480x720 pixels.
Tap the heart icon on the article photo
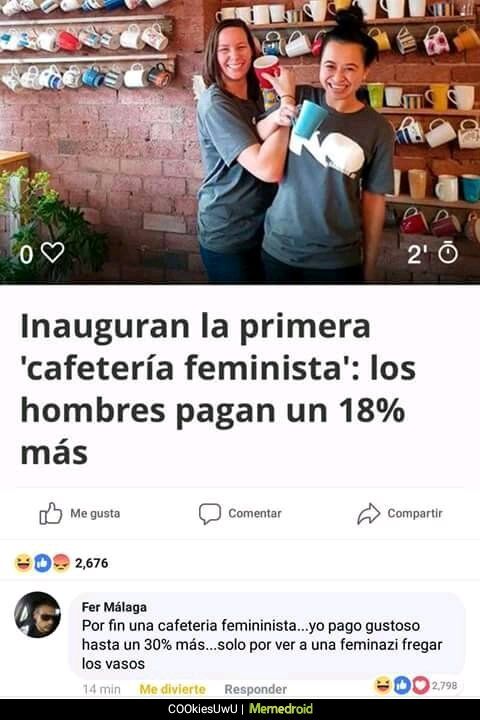(x=52, y=253)
